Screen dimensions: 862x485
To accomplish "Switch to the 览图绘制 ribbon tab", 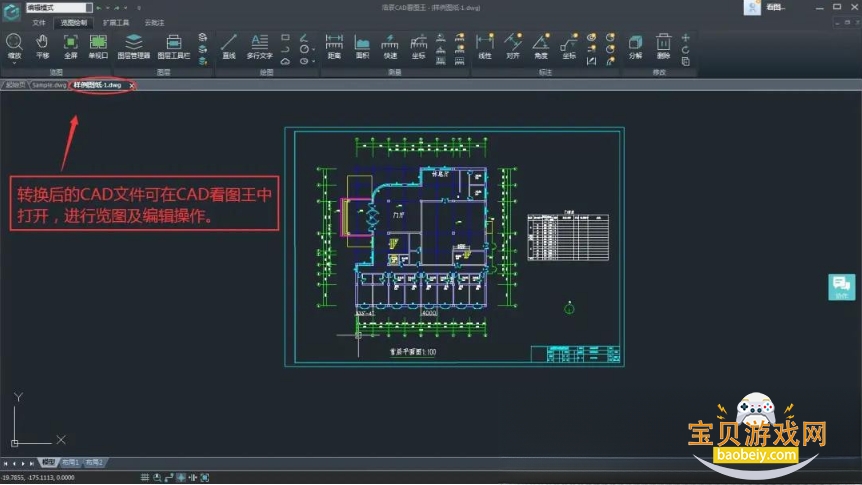I will 74,23.
